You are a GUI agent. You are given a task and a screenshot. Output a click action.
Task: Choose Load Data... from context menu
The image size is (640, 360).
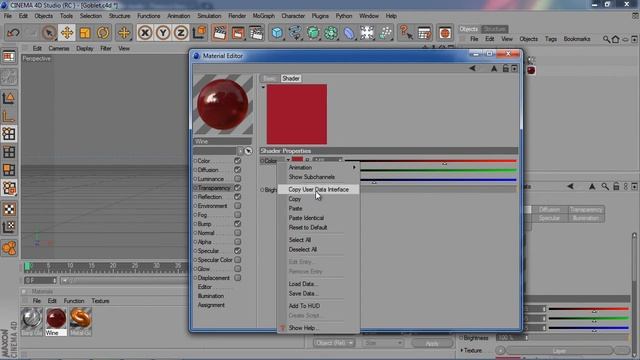303,284
